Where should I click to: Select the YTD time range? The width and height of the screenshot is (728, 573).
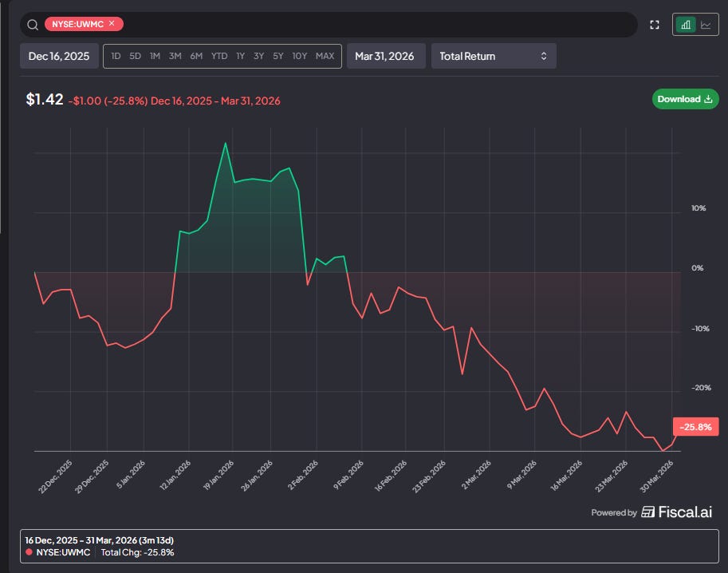click(x=219, y=56)
